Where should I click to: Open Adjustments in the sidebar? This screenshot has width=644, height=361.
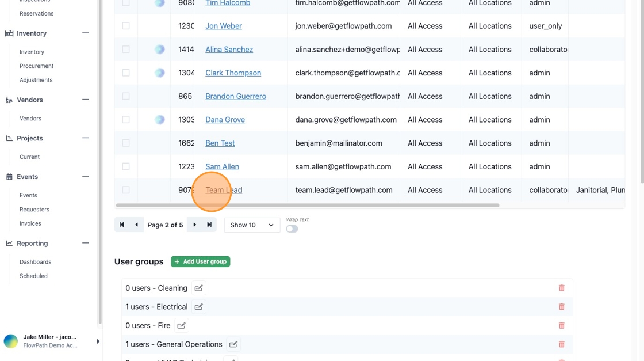point(36,80)
